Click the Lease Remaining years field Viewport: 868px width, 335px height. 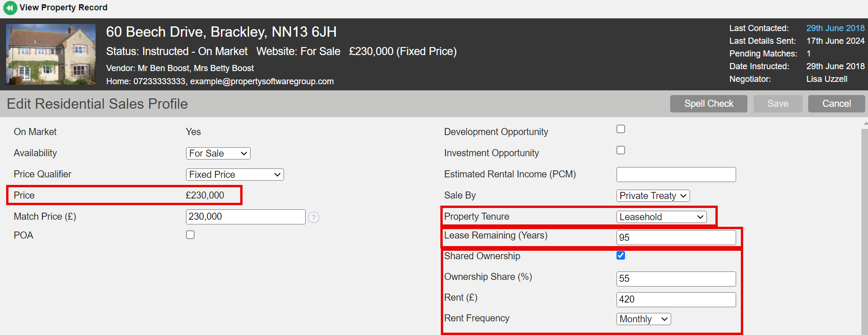click(x=676, y=238)
